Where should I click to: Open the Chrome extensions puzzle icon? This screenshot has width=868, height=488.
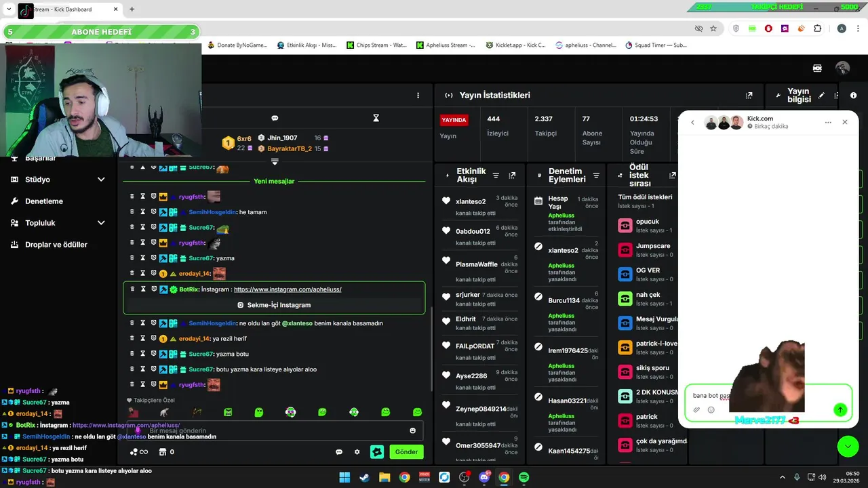tap(817, 28)
